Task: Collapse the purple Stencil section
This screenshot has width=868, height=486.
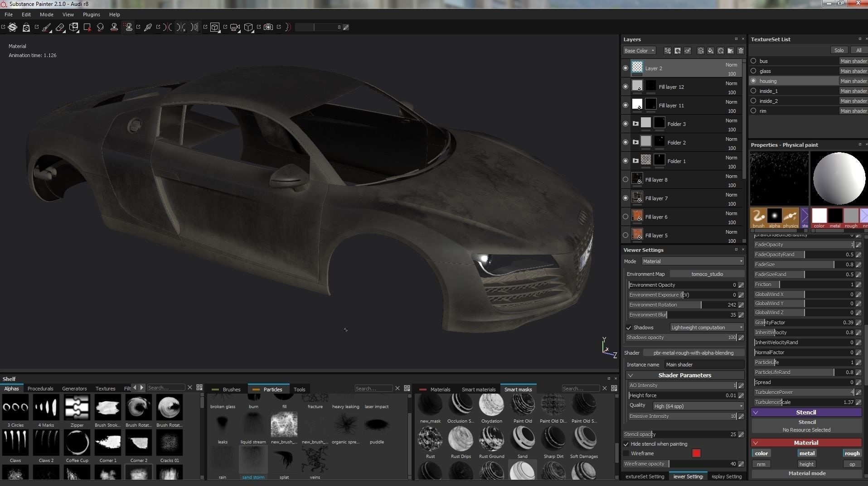Action: pos(755,413)
